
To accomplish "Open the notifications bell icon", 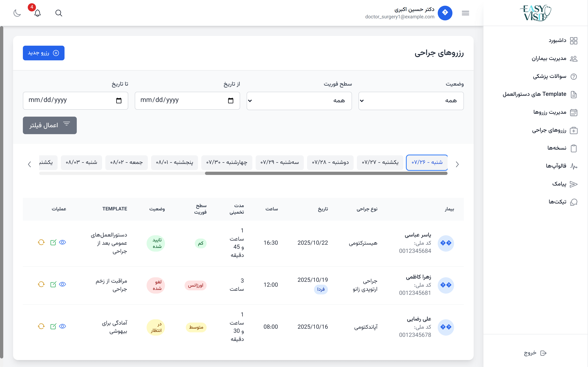I will tap(37, 13).
